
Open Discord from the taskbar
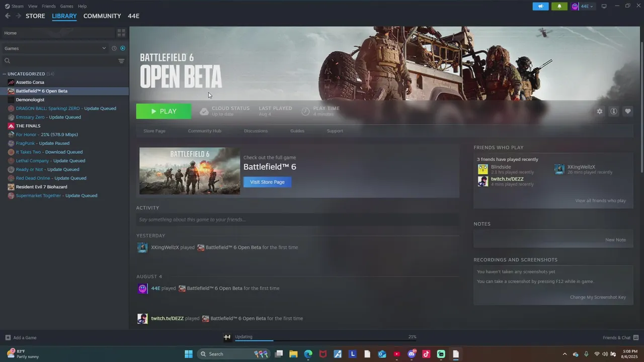412,354
